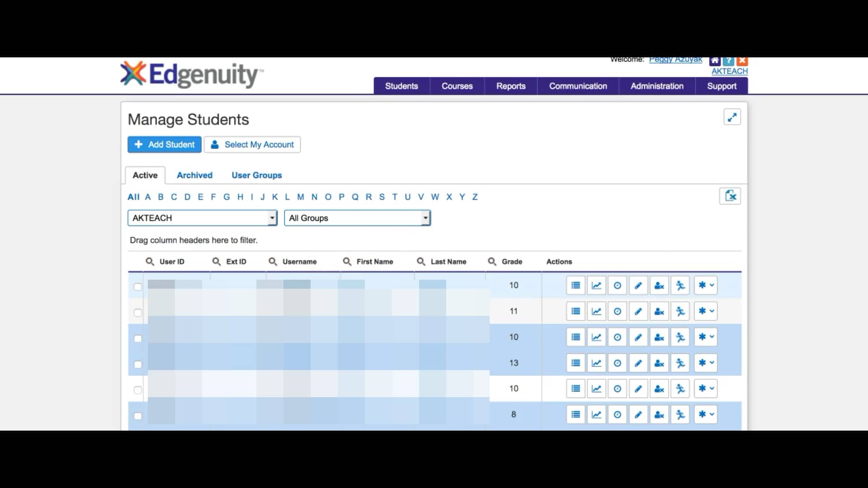The image size is (868, 488).
Task: Select the remove student icon in the first row
Action: 659,285
